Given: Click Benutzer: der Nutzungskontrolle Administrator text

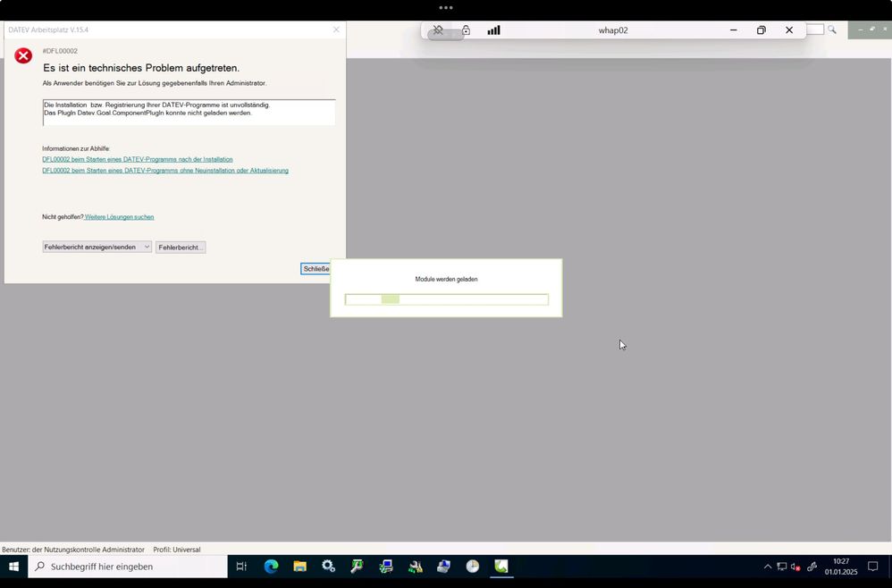Looking at the screenshot, I should pos(72,550).
